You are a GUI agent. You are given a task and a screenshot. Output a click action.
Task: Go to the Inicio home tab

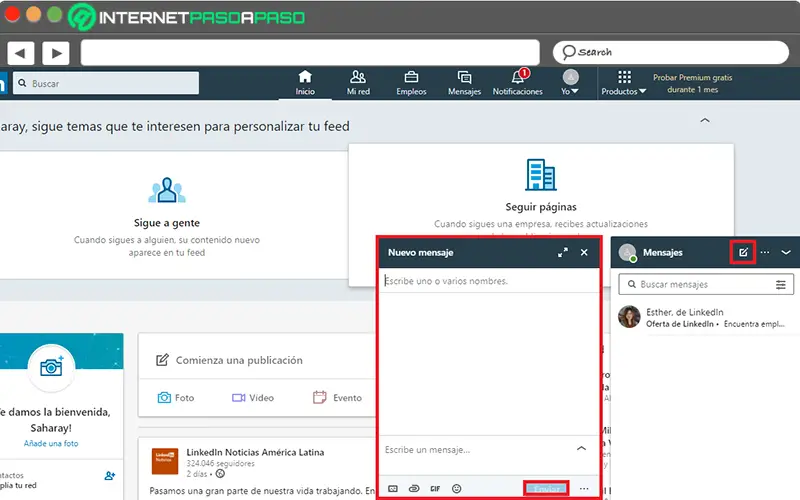pyautogui.click(x=305, y=83)
